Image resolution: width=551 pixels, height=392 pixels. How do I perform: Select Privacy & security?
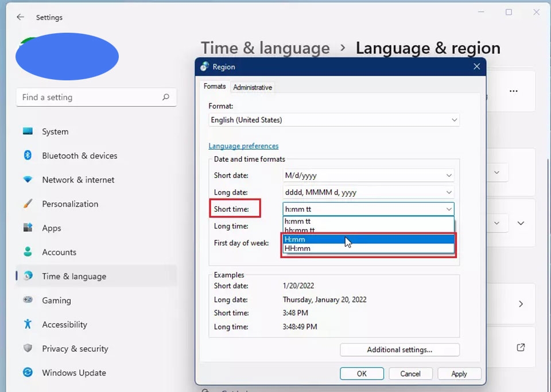(x=75, y=348)
